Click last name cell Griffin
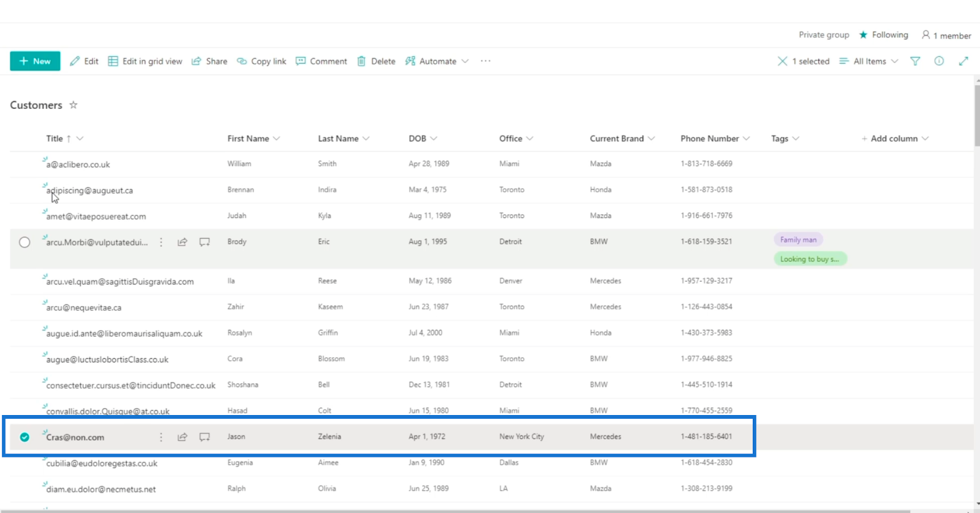The width and height of the screenshot is (980, 513). click(328, 333)
